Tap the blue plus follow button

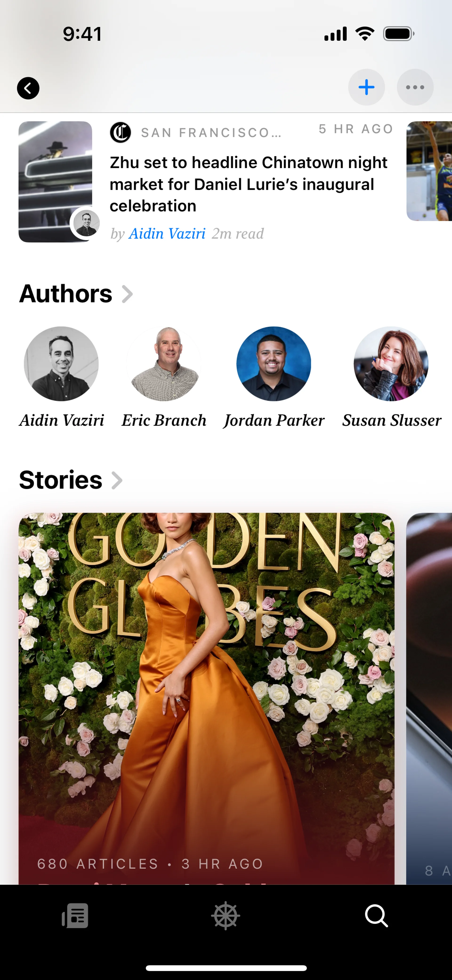pyautogui.click(x=366, y=87)
